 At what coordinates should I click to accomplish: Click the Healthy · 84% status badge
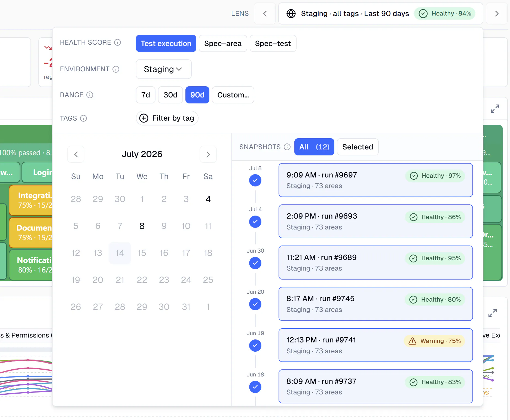tap(445, 14)
